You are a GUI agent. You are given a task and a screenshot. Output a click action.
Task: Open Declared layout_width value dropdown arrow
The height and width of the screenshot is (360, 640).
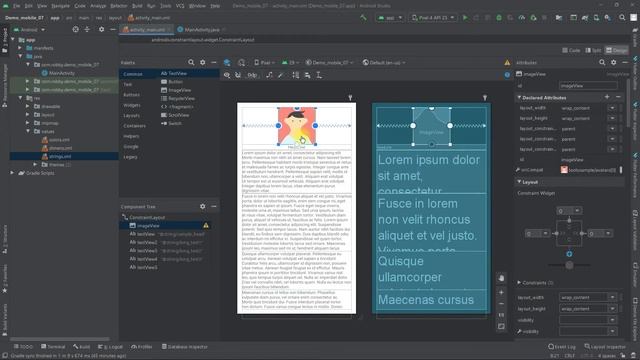pyautogui.click(x=612, y=108)
